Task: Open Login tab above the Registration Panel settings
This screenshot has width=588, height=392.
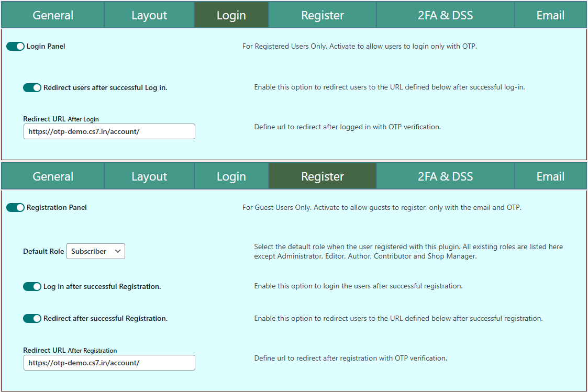Action: tap(231, 176)
